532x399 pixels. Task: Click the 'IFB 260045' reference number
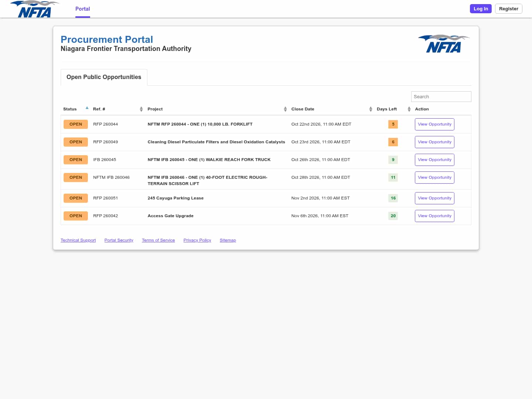point(105,160)
